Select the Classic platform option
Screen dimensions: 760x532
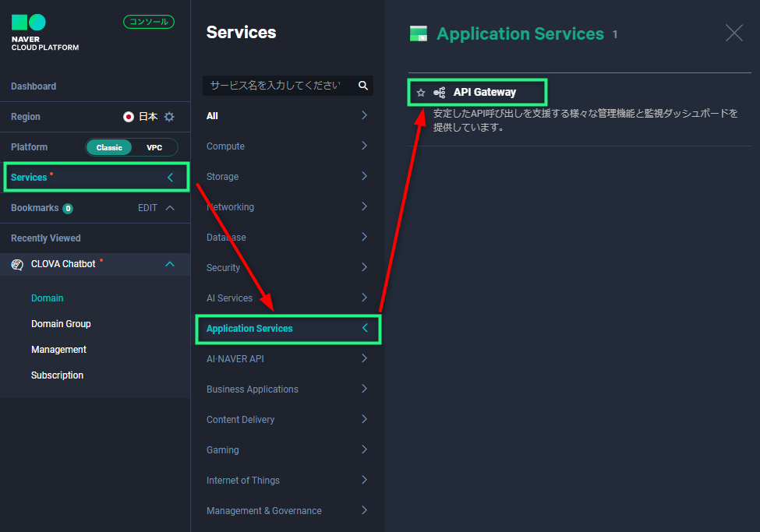(x=109, y=147)
